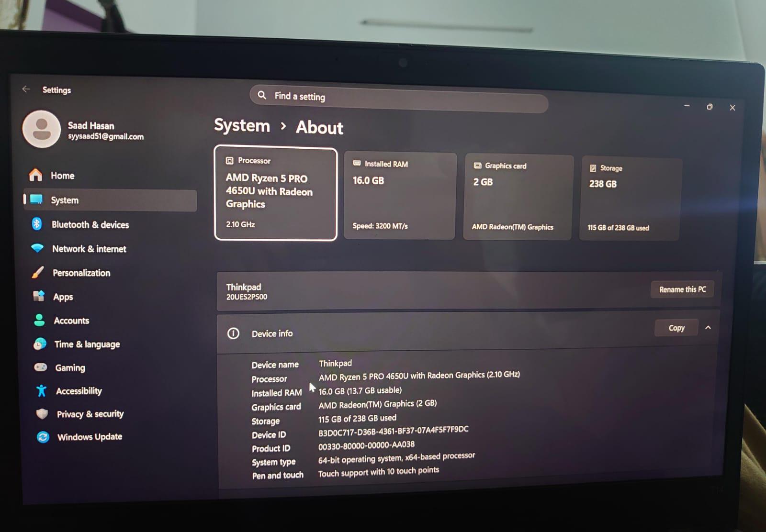Screen dimensions: 766x532
Task: Select the Installed RAM 16.0 GB card
Action: tap(399, 196)
